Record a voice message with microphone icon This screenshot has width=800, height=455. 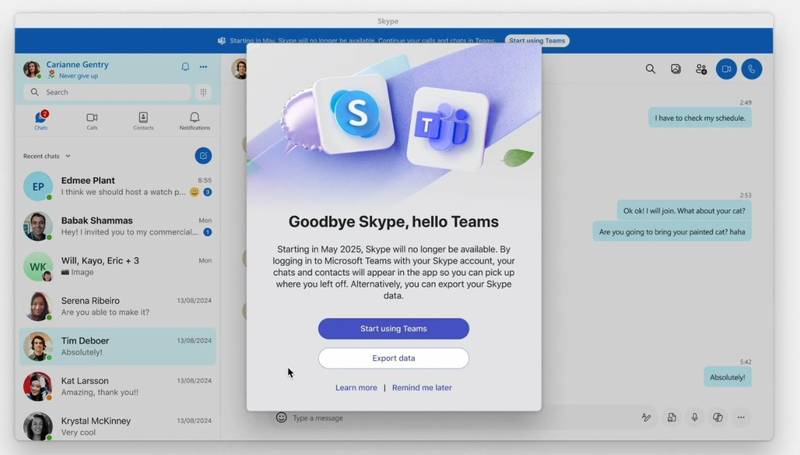tap(694, 417)
